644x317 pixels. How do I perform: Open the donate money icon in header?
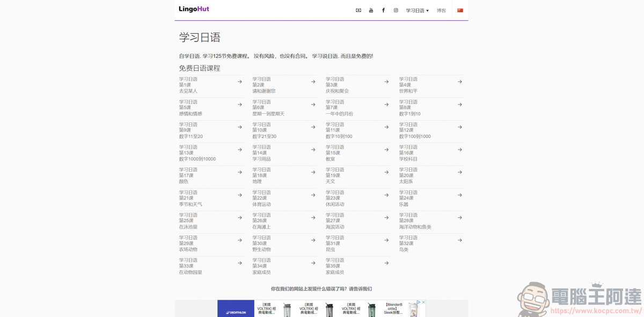click(x=358, y=10)
